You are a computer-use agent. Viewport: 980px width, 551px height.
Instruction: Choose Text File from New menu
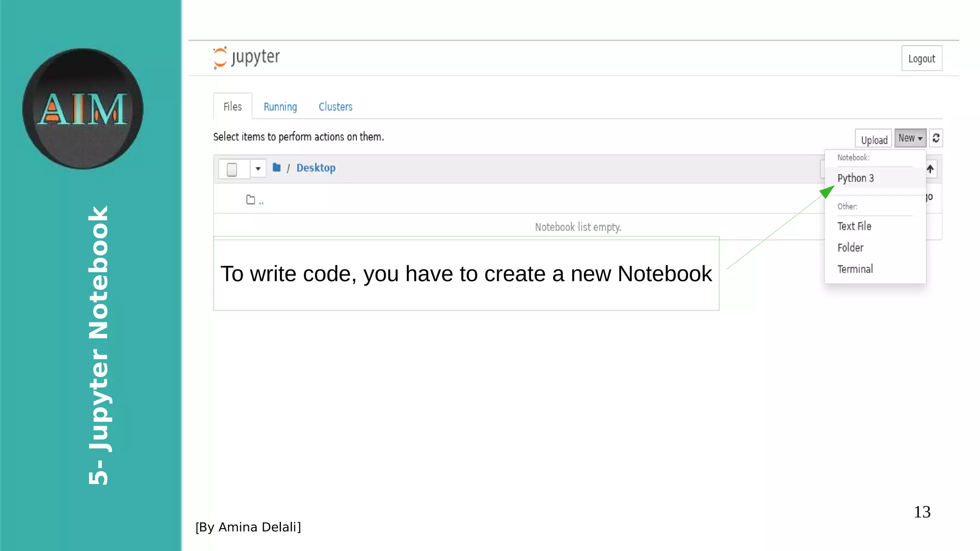point(875,226)
